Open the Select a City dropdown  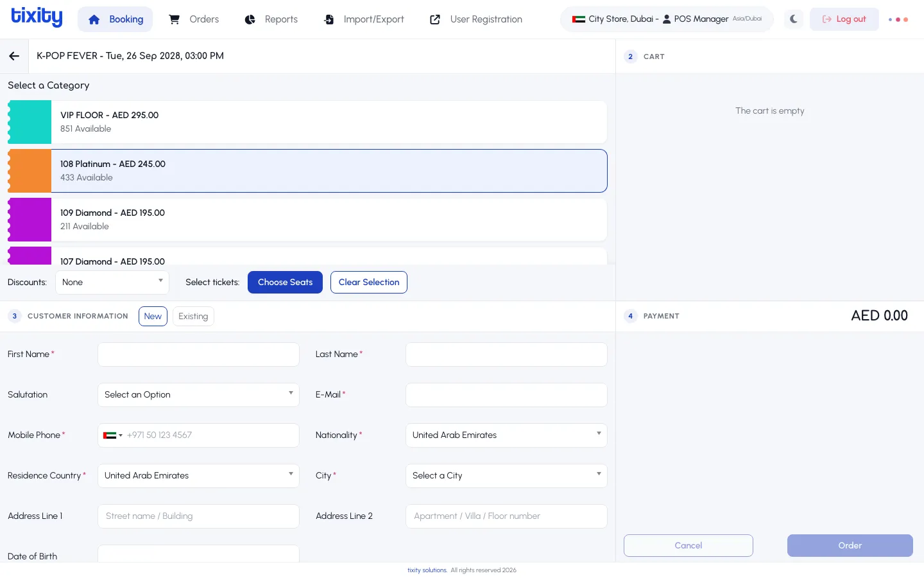[506, 476]
